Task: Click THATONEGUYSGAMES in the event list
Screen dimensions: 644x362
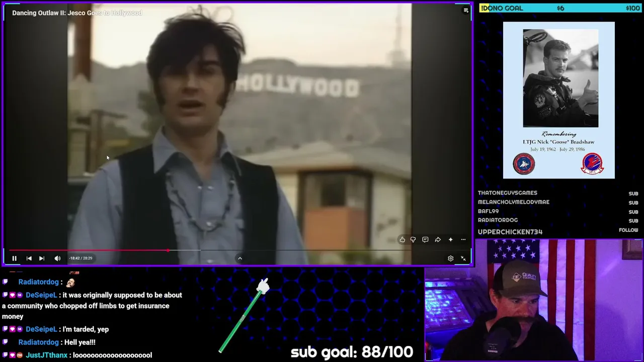Action: point(508,193)
